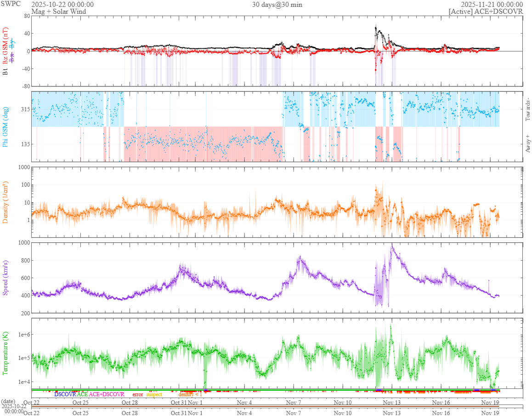The width and height of the screenshot is (532, 416).
Task: Click the 100 tick on the Density axis
Action: [x=25, y=185]
